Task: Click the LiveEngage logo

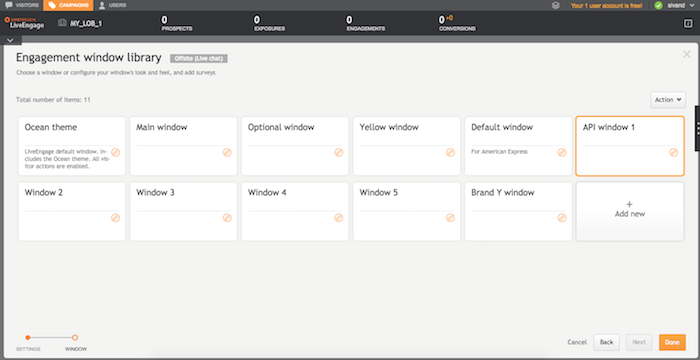Action: tap(24, 23)
